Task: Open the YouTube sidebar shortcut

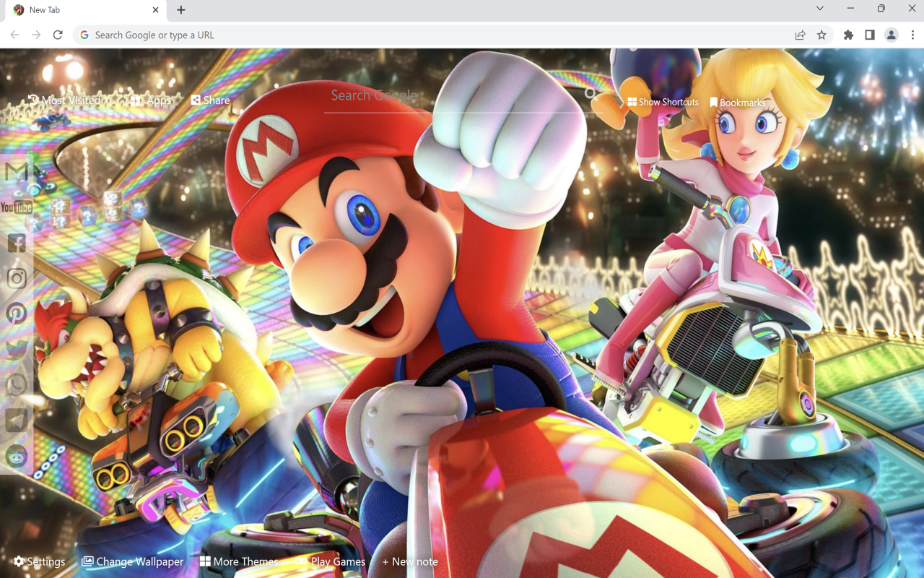Action: pyautogui.click(x=16, y=207)
